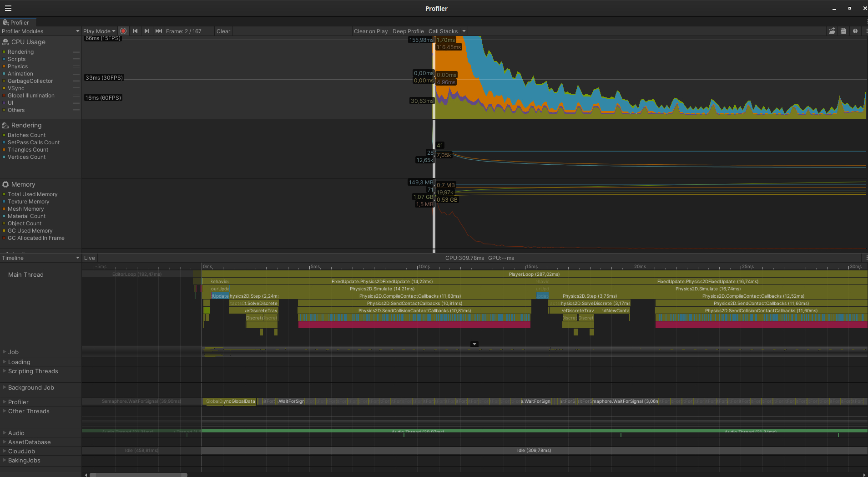Expand the BakingJobs thread group
This screenshot has width=868, height=477.
tap(5, 460)
